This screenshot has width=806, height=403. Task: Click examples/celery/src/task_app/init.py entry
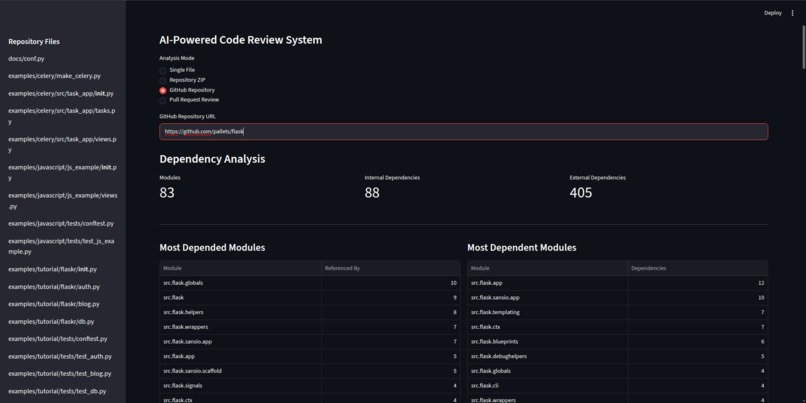pos(61,94)
